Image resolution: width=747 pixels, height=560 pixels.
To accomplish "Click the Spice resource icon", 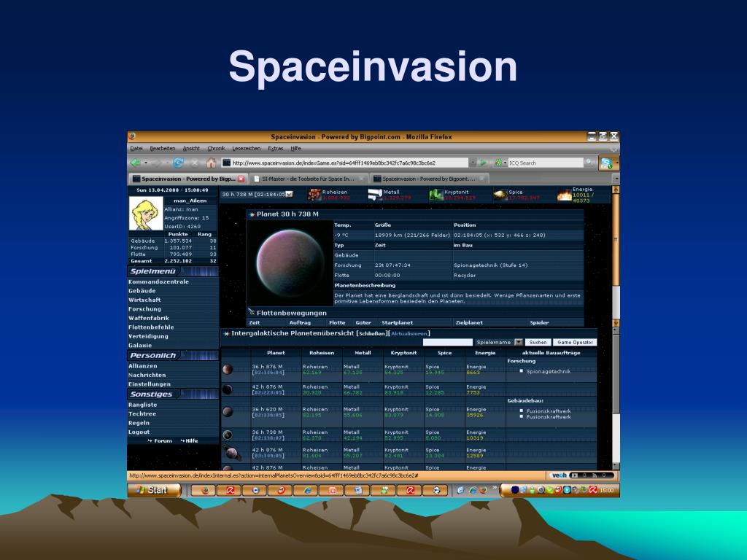I will (500, 194).
